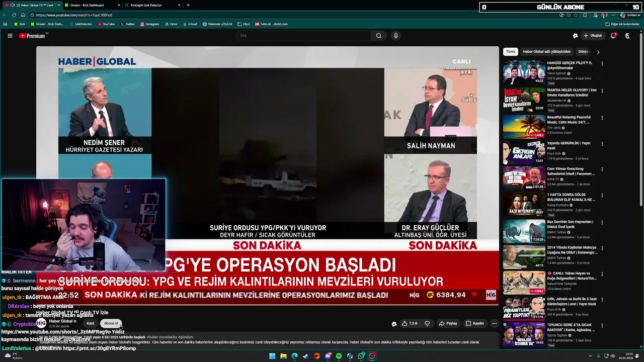The height and width of the screenshot is (362, 644).
Task: Open Spotify from the taskbar
Action: tap(339, 356)
